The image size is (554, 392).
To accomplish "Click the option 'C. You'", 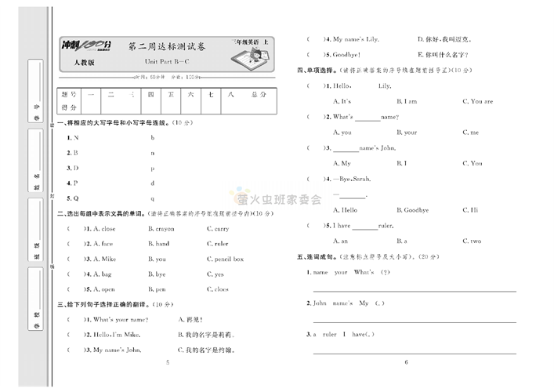I will (x=473, y=163).
